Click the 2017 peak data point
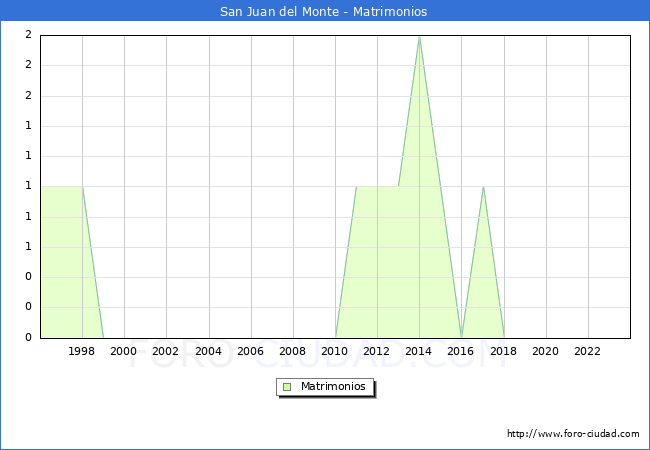This screenshot has width=650, height=450. 483,187
